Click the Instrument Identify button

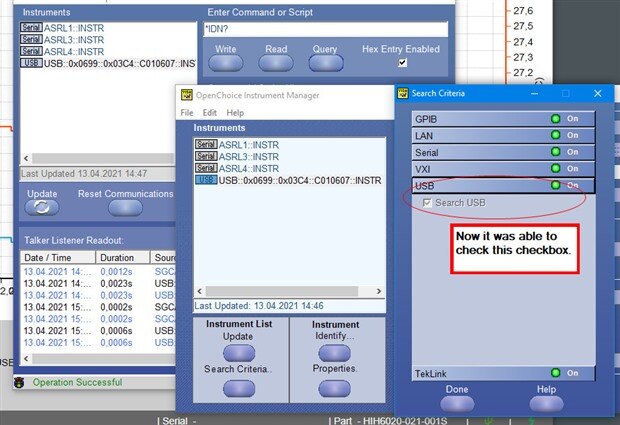pyautogui.click(x=335, y=353)
